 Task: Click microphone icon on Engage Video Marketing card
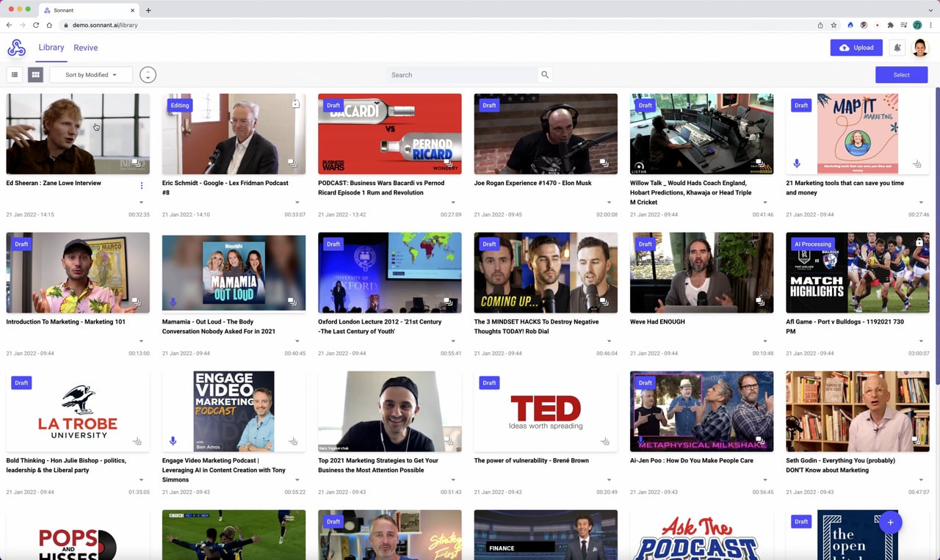point(173,441)
